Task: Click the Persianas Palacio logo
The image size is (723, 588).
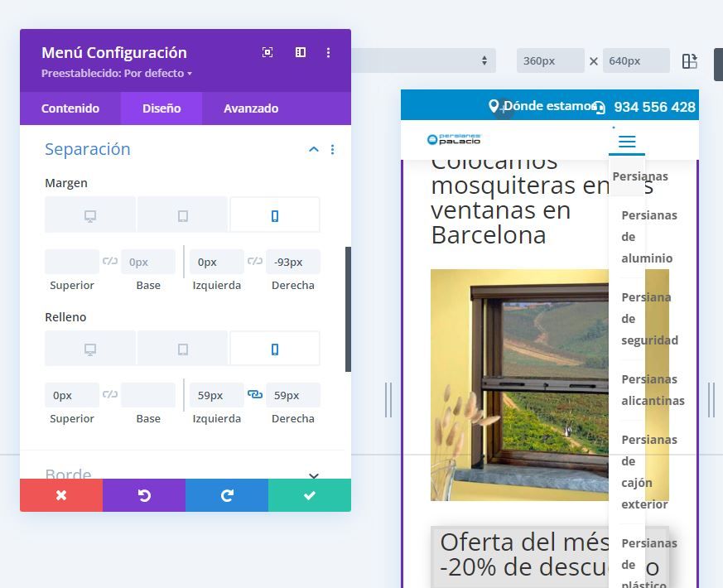Action: [x=454, y=139]
